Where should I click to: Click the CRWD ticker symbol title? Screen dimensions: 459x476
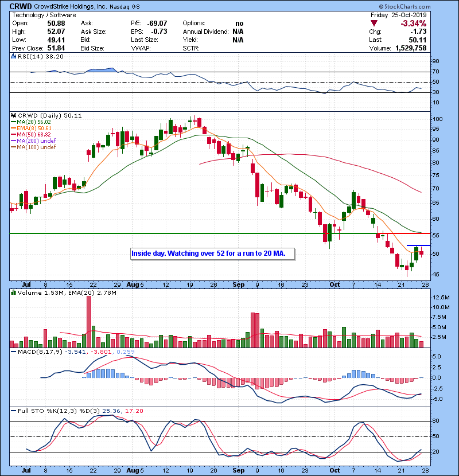tap(21, 6)
